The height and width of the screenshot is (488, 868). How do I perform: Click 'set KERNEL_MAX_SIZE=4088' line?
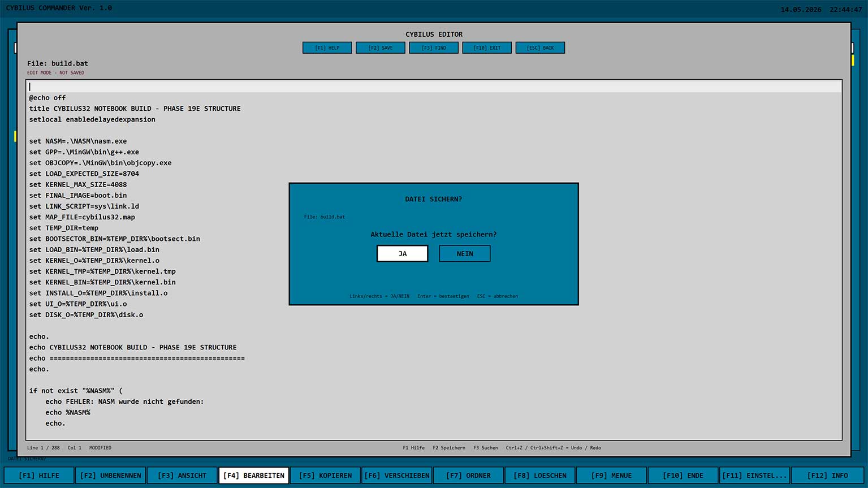[78, 184]
